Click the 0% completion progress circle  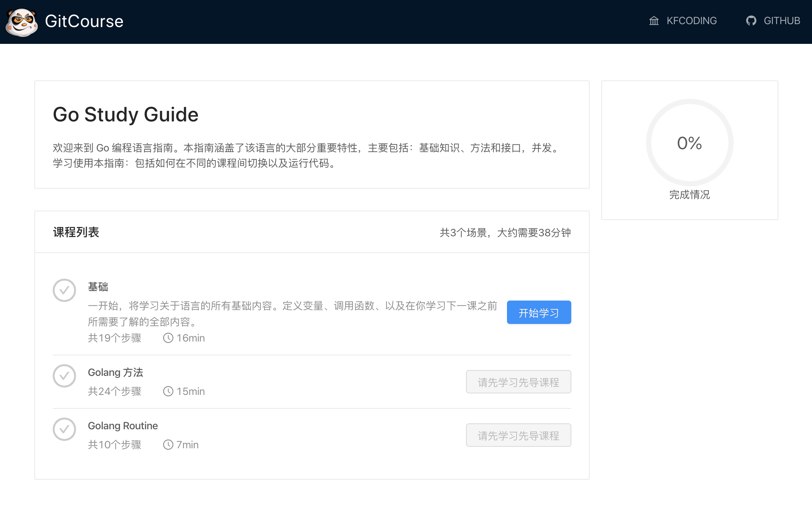689,143
